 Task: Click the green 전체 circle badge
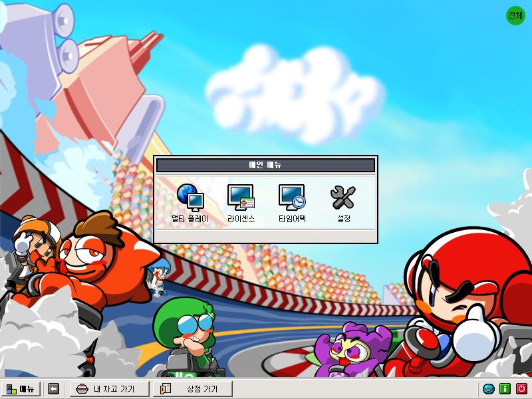(515, 16)
